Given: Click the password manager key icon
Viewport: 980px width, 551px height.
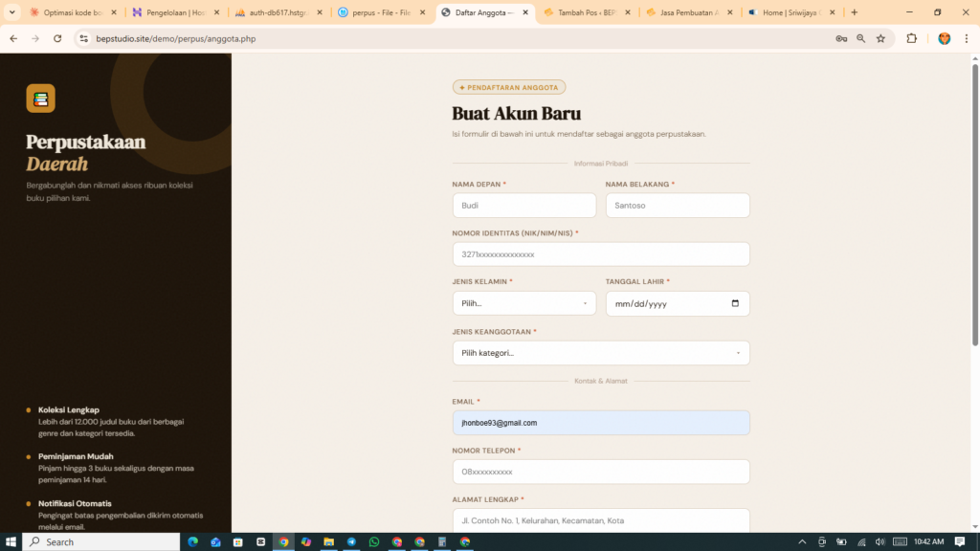Looking at the screenshot, I should click(840, 38).
